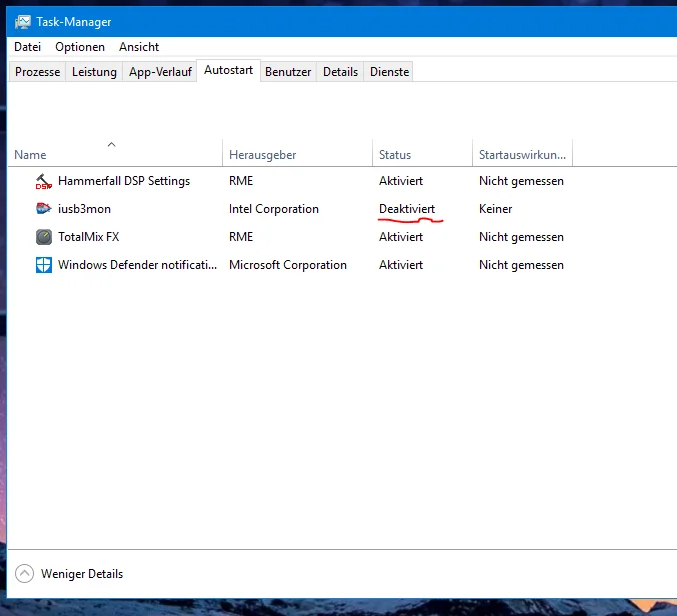Open the Datei menu

pyautogui.click(x=28, y=47)
